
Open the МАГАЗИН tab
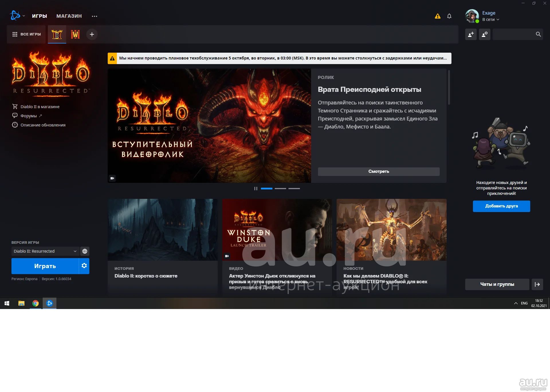click(x=69, y=16)
